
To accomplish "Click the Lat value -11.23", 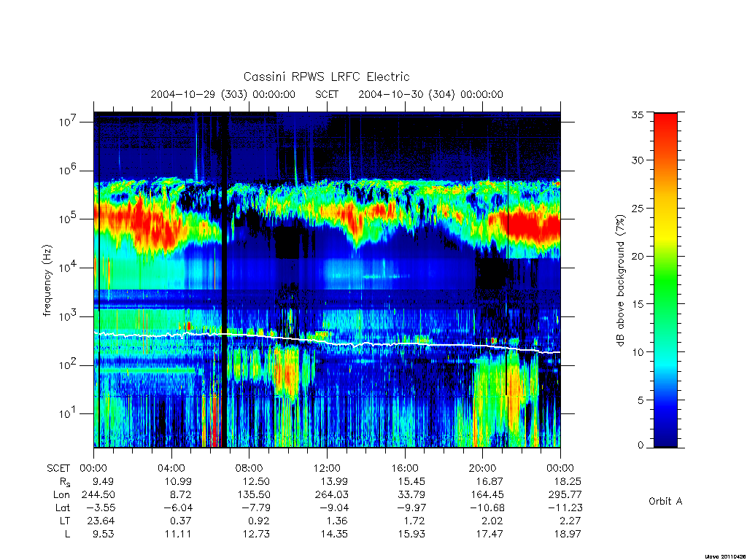I will (565, 507).
